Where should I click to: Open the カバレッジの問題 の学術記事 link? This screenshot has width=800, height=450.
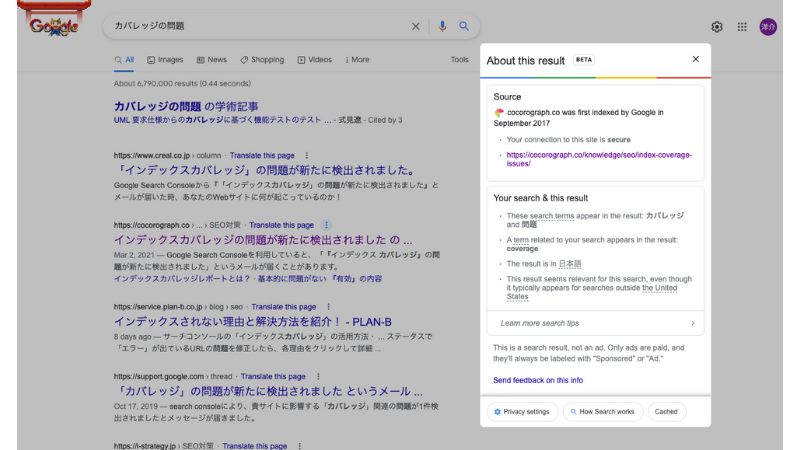pyautogui.click(x=186, y=106)
